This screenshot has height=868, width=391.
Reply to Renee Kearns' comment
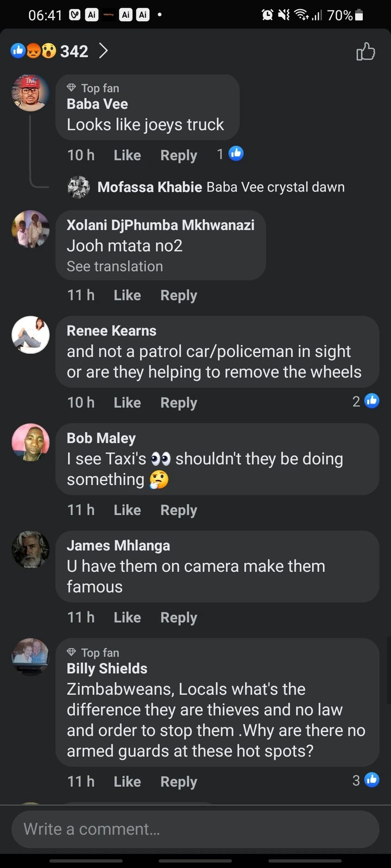click(179, 403)
